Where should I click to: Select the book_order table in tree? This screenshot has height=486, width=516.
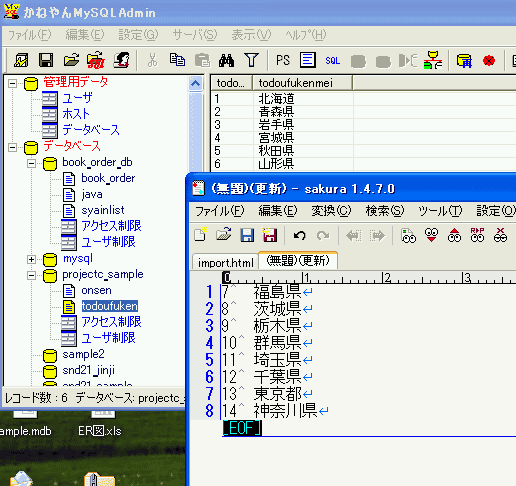tap(108, 178)
